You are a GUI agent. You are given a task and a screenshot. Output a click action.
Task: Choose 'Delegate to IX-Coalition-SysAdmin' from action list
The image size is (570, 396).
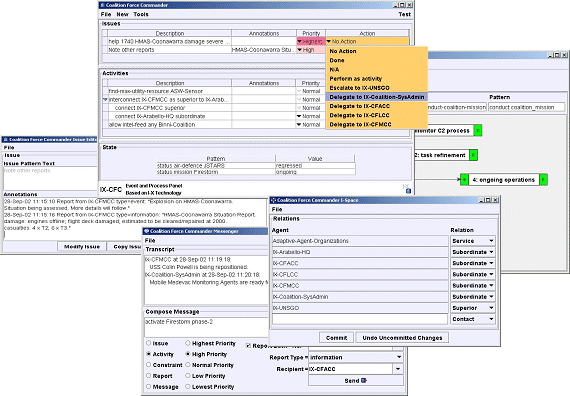click(x=377, y=97)
